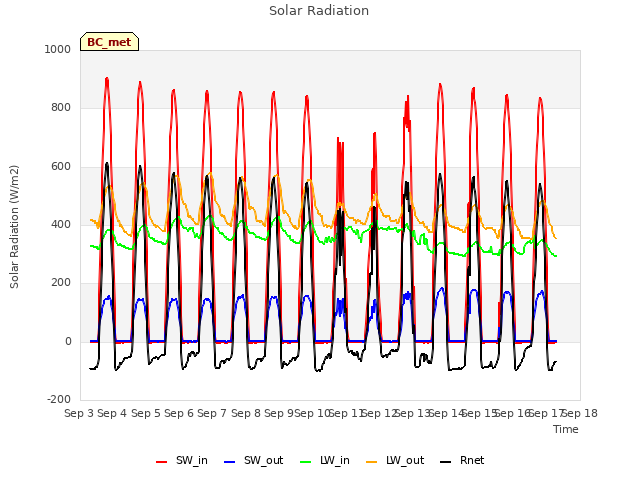The height and width of the screenshot is (480, 640).
Task: Click the Sep 18 x-axis tick label
Action: 580,413
